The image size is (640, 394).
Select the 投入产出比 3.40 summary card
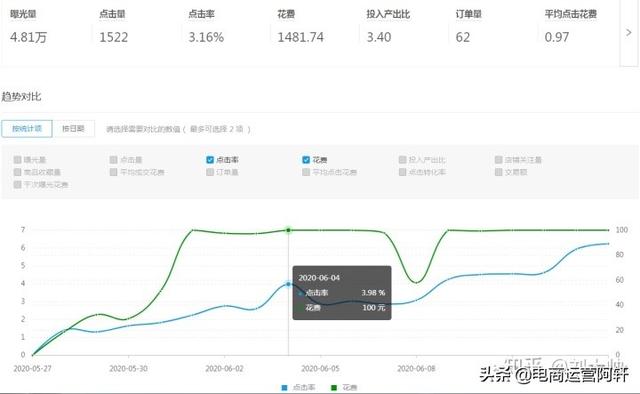[403, 27]
